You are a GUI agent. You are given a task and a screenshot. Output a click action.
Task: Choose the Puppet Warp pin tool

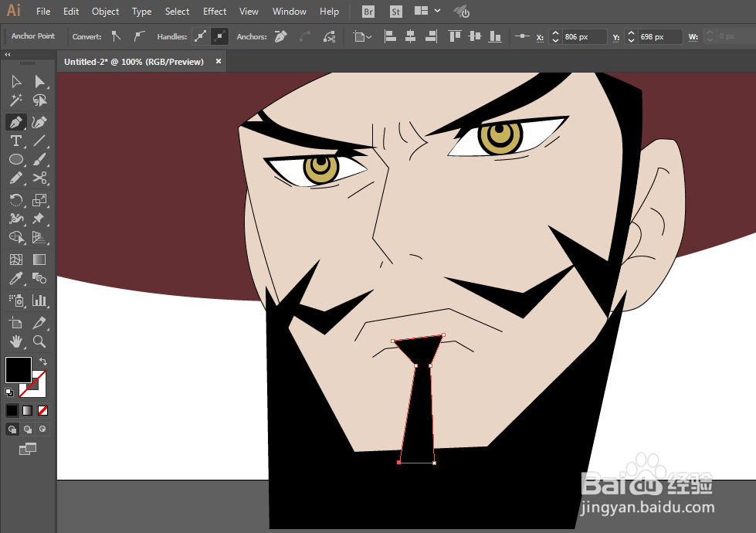click(39, 219)
